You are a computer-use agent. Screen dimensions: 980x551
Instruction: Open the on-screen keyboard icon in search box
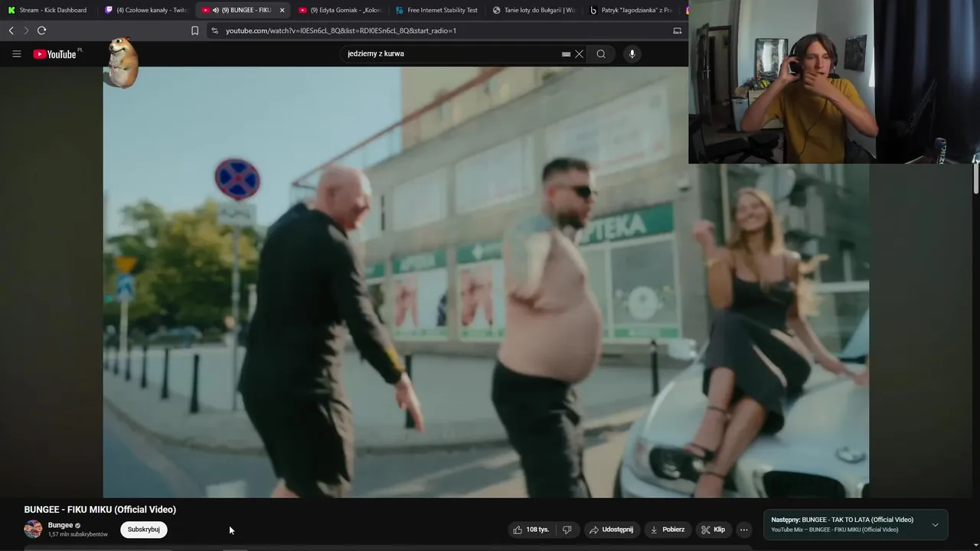(566, 54)
